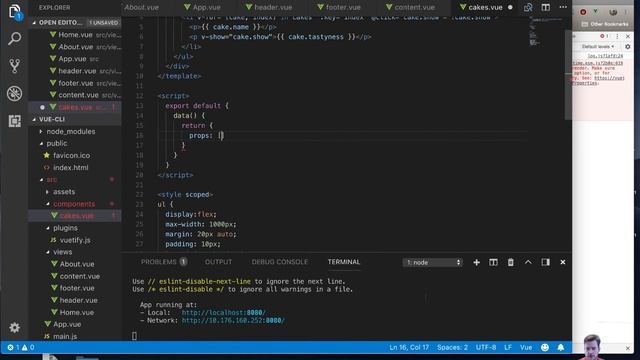Open the Network address link in terminal
The width and height of the screenshot is (640, 360).
(233, 321)
